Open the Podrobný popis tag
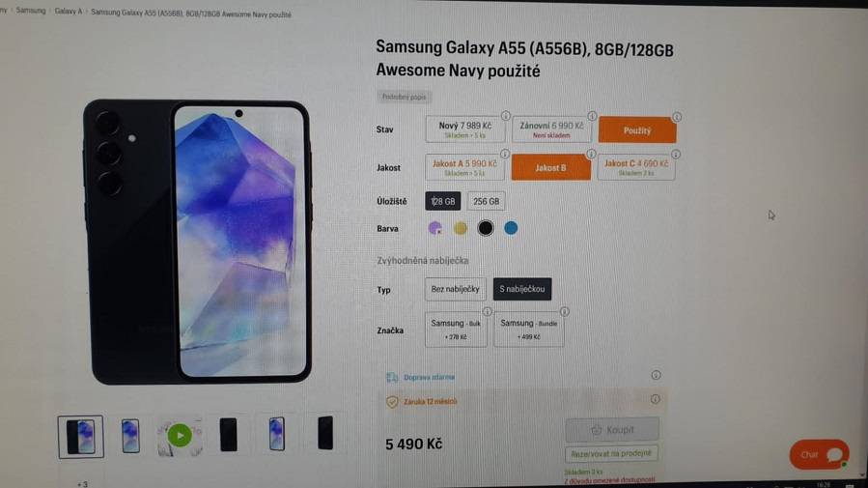The image size is (868, 488). 405,97
